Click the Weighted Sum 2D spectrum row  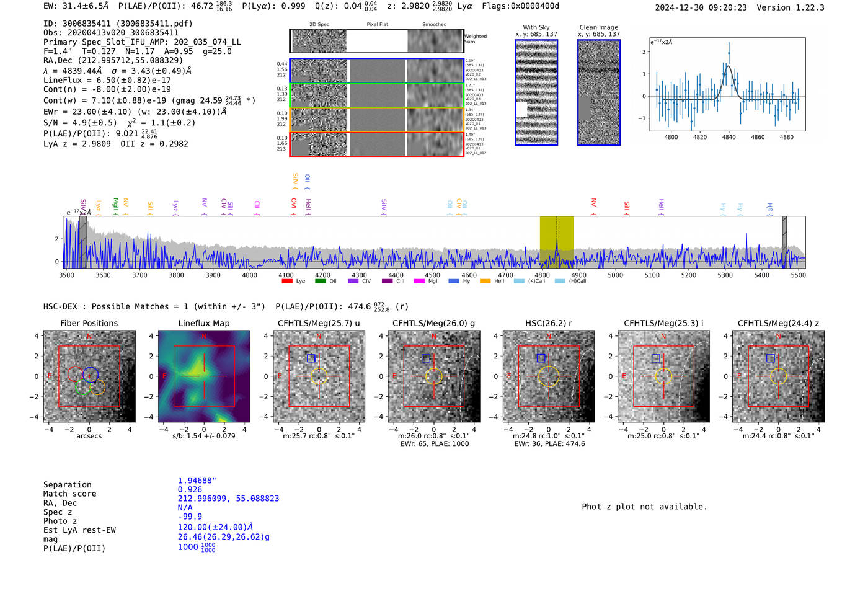[376, 41]
